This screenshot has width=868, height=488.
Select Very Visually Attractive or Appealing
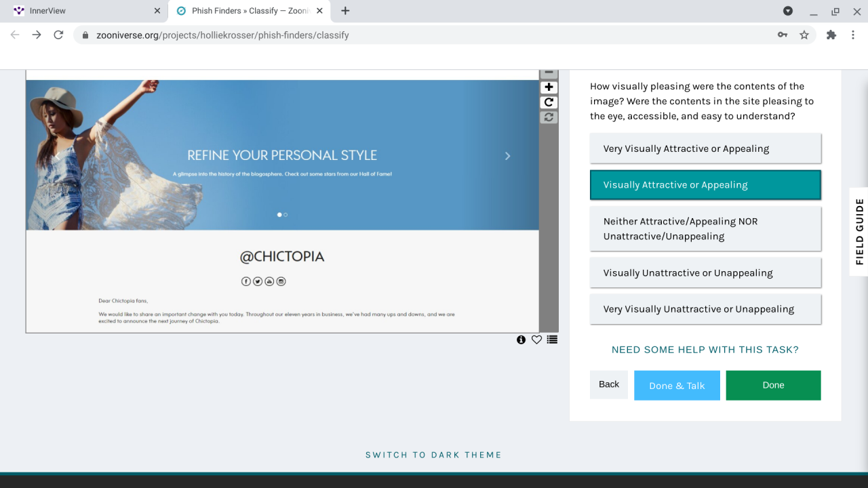(x=705, y=148)
